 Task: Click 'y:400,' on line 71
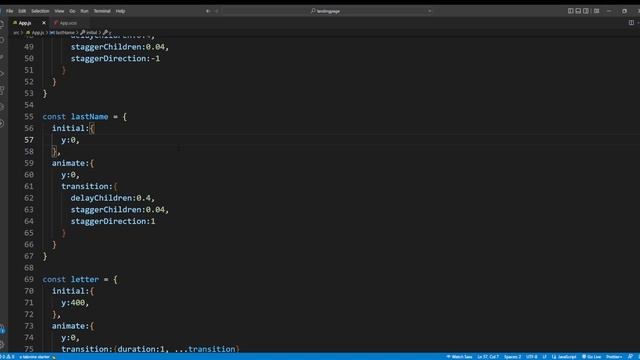[x=75, y=303]
